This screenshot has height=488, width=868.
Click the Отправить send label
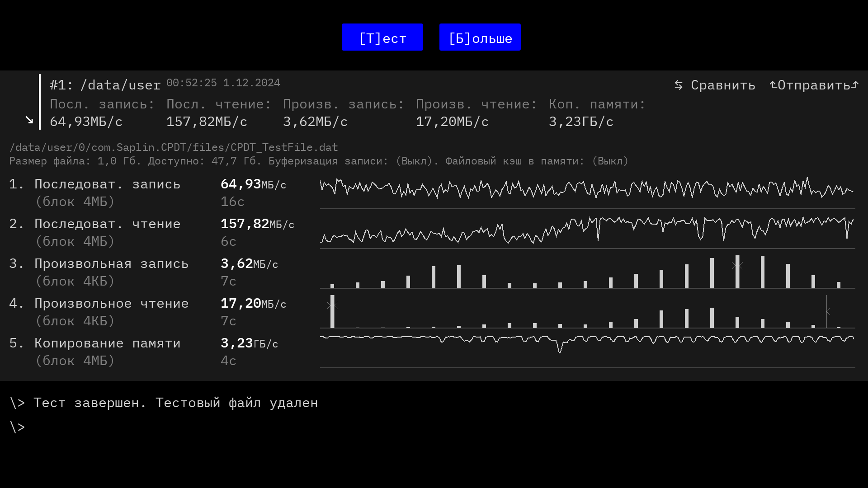pos(814,85)
